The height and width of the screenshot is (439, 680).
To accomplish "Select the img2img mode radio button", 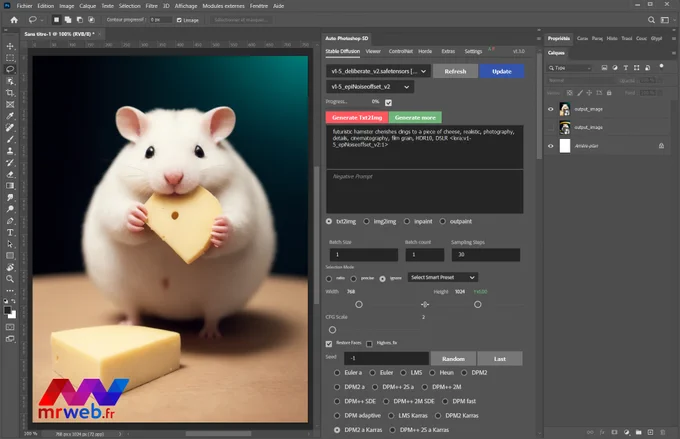I will [366, 221].
